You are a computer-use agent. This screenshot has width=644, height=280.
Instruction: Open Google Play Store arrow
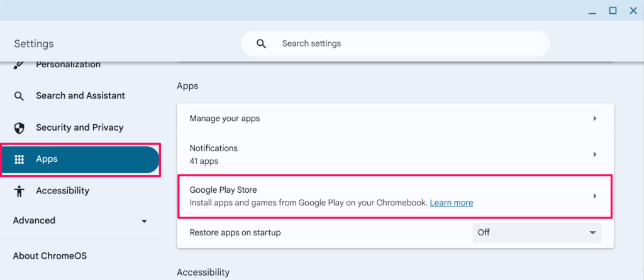pyautogui.click(x=594, y=197)
